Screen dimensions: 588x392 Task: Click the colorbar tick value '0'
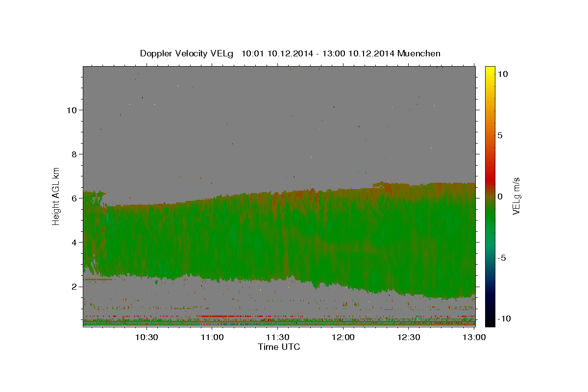coord(500,196)
